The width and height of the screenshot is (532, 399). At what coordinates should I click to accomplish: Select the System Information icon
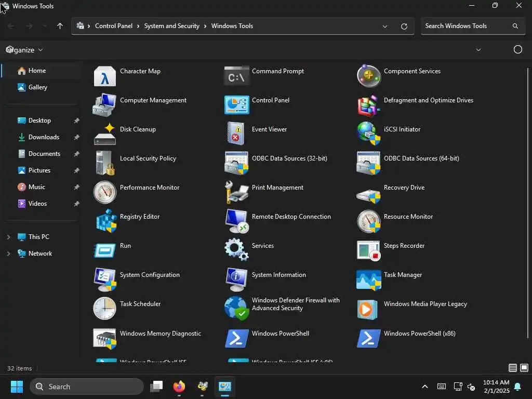click(236, 280)
